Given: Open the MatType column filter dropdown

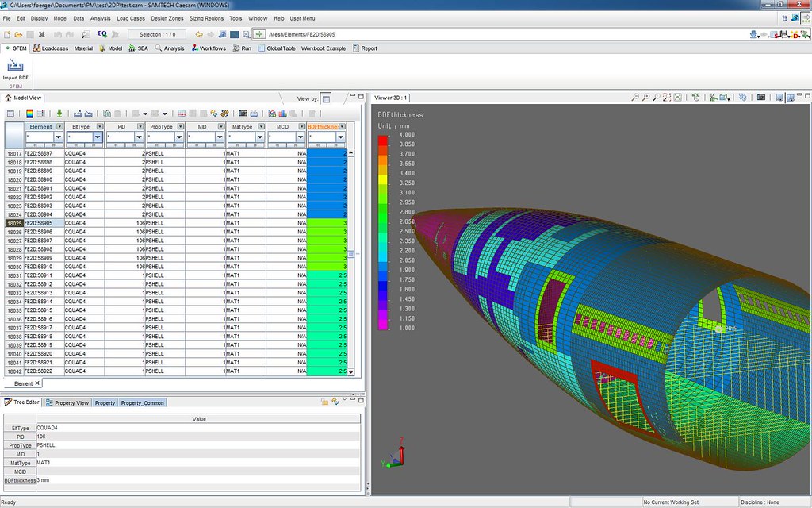Looking at the screenshot, I should (260, 137).
